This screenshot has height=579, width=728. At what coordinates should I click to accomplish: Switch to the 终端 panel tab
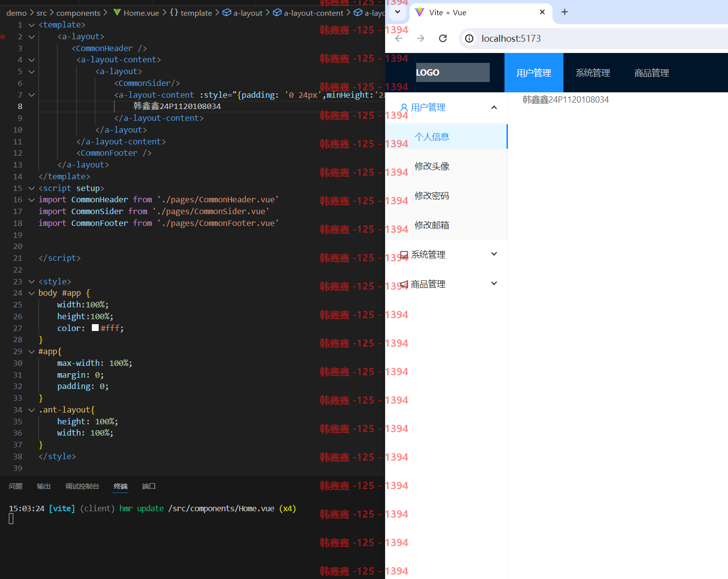[x=120, y=486]
